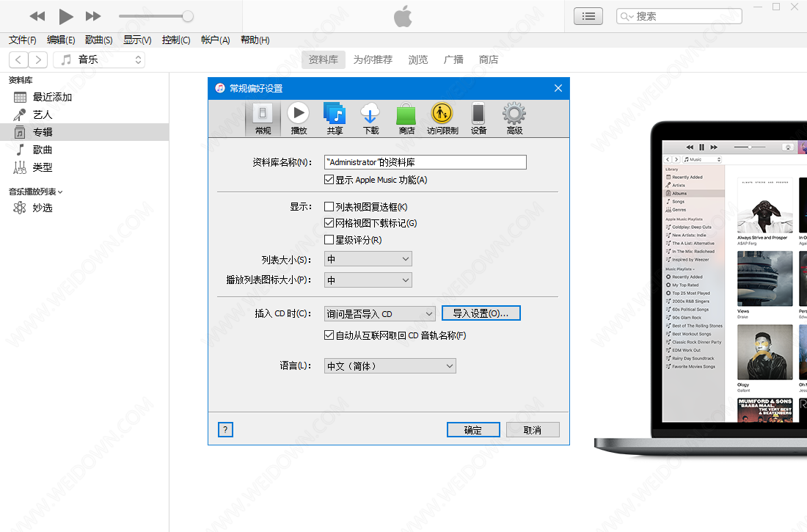Viewport: 807px width, 532px height.
Task: Open the 歌曲 menu
Action: tap(99, 40)
